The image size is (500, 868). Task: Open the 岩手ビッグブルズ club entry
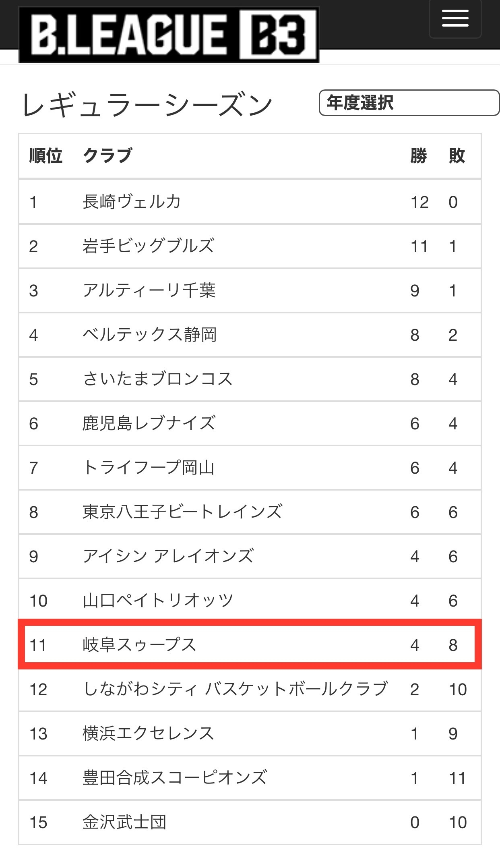[x=148, y=246]
